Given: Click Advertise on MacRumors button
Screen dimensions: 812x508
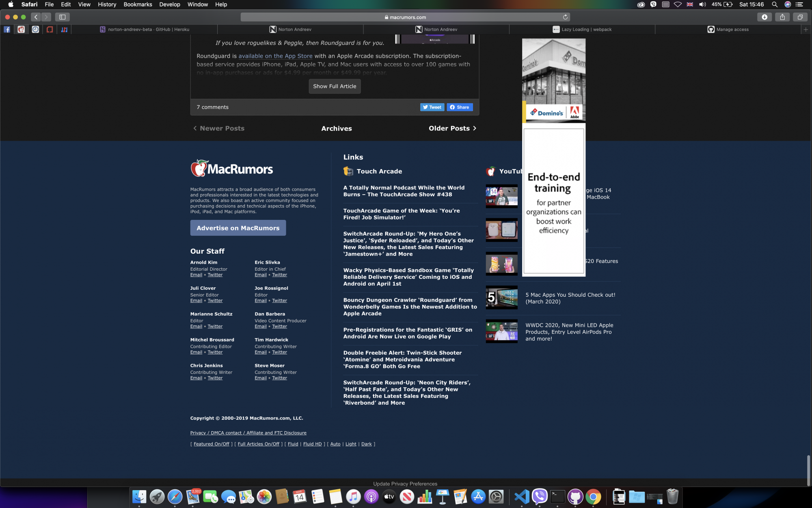Looking at the screenshot, I should tap(238, 228).
